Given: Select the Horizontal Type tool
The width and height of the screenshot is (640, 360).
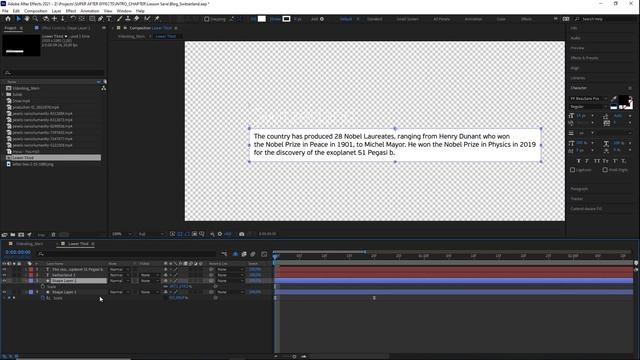Looking at the screenshot, I should click(x=109, y=19).
